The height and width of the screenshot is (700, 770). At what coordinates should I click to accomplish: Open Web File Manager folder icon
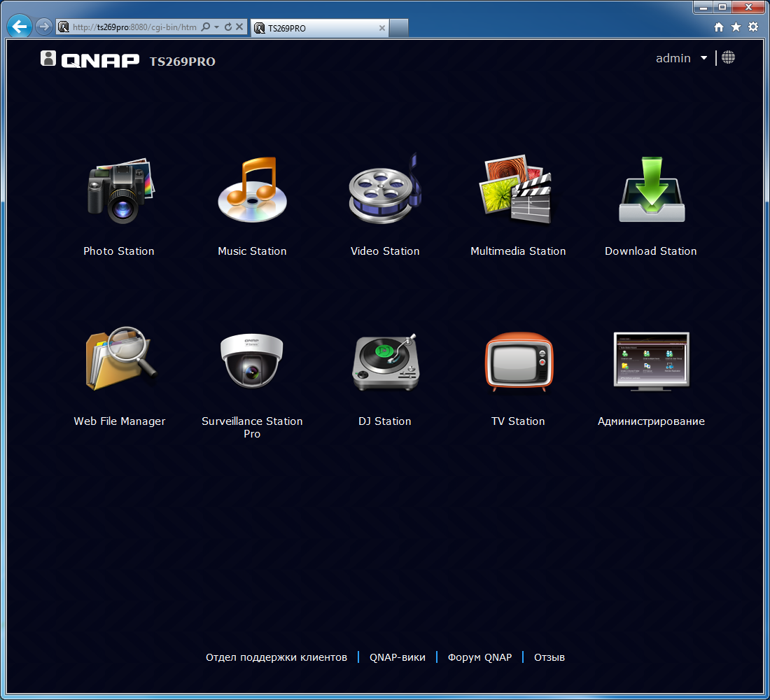(x=121, y=358)
